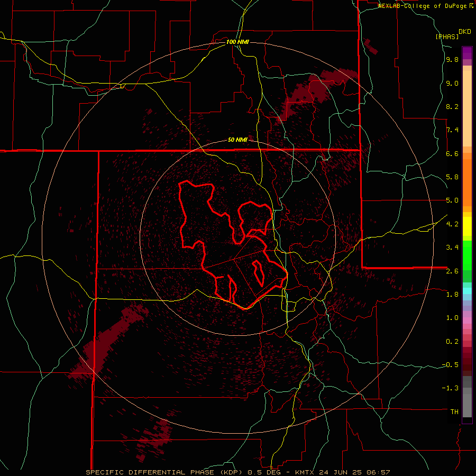Click the 9.0 scale value
The height and width of the screenshot is (476, 476).
coord(452,83)
